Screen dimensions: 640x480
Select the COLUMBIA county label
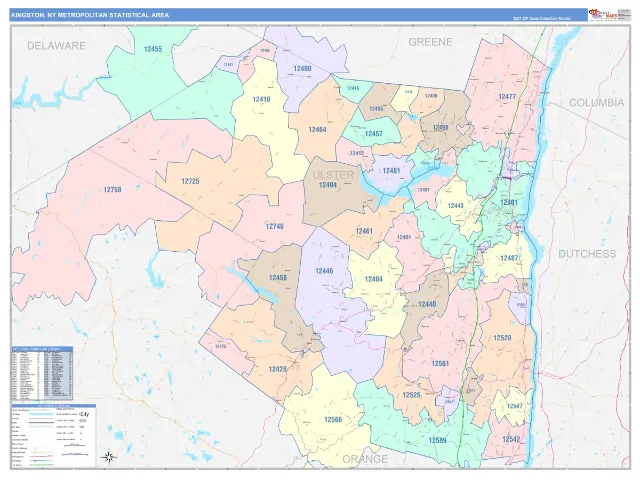pos(596,103)
